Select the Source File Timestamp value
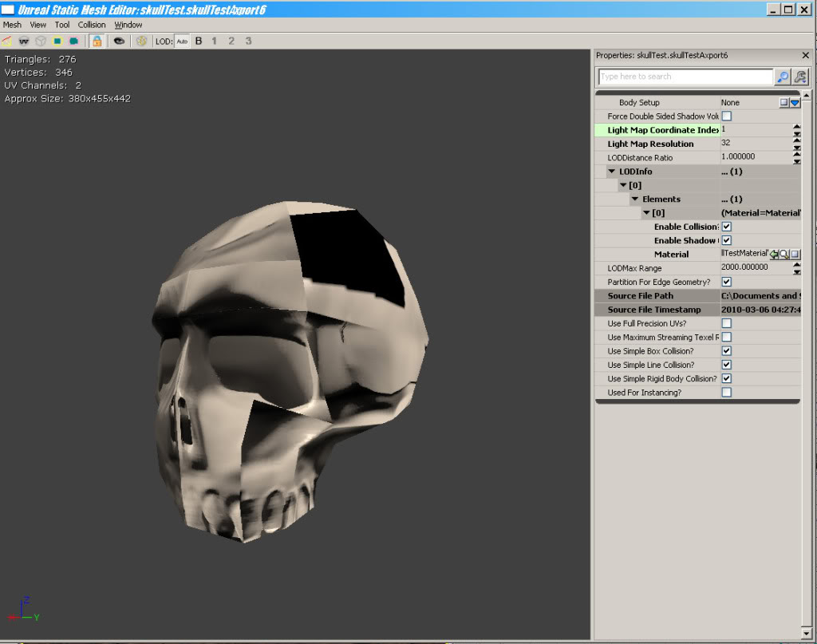The image size is (817, 644). pyautogui.click(x=760, y=310)
